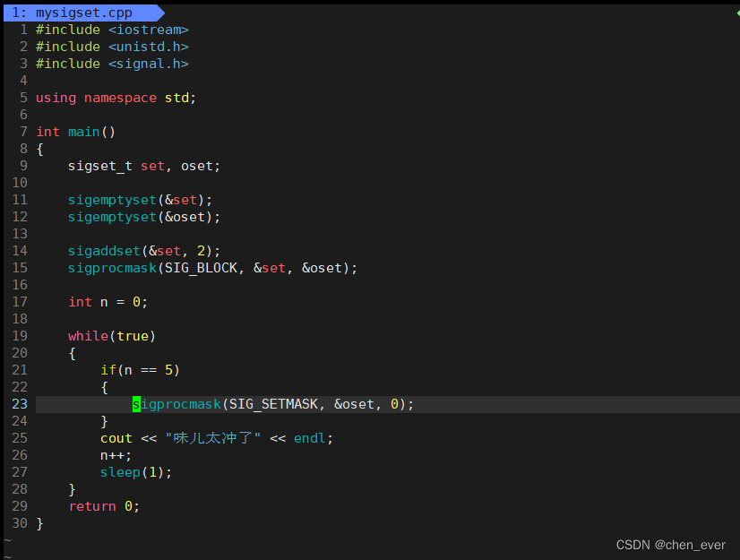Click 'using namespace std;' line

(116, 98)
